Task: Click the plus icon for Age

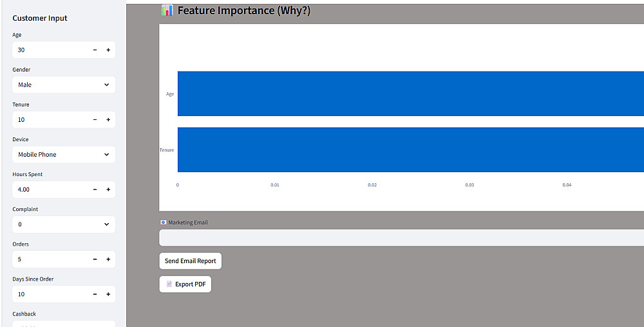Action: 108,50
